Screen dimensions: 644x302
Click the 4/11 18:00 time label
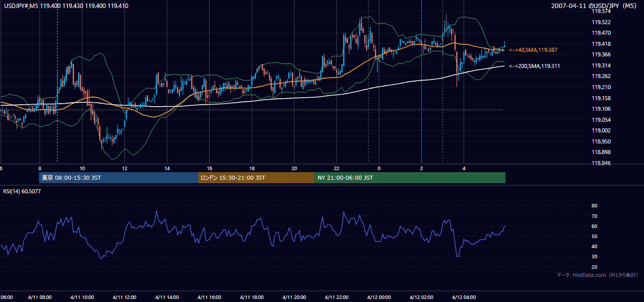click(x=251, y=297)
